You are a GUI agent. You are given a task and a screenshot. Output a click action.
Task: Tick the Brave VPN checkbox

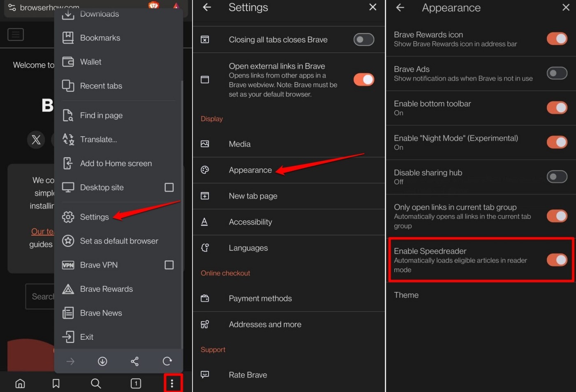click(169, 265)
